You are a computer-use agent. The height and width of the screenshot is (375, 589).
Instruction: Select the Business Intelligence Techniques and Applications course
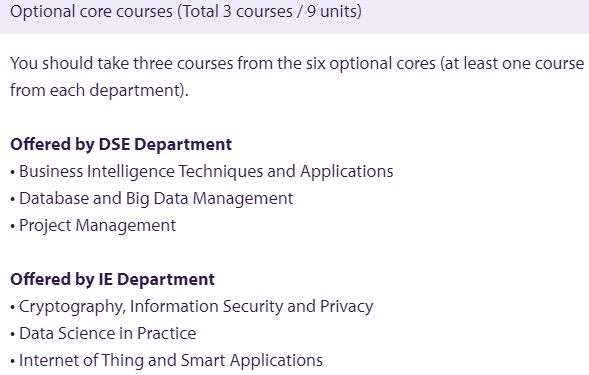coord(206,172)
